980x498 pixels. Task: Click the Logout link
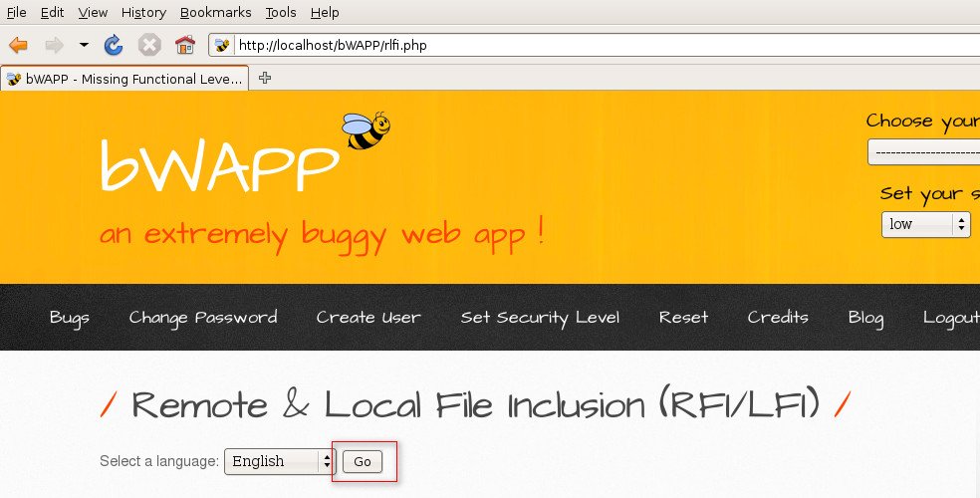pyautogui.click(x=951, y=318)
